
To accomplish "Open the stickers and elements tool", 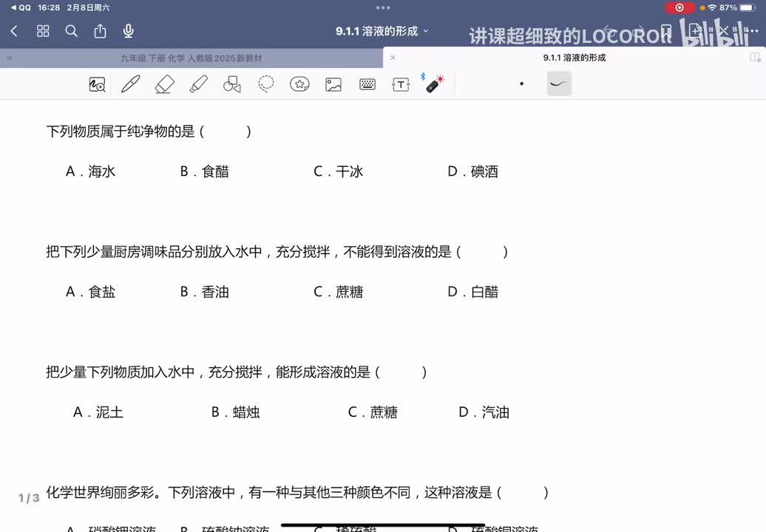I will [299, 84].
